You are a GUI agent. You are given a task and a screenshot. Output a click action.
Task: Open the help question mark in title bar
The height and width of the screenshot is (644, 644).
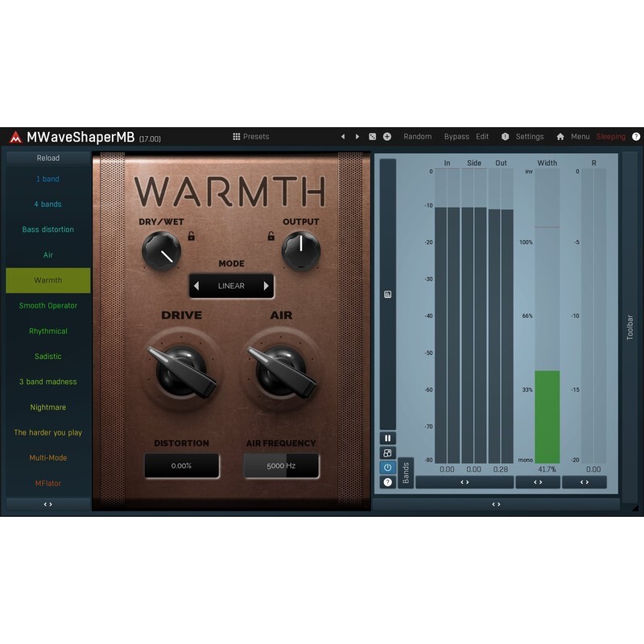pyautogui.click(x=636, y=137)
